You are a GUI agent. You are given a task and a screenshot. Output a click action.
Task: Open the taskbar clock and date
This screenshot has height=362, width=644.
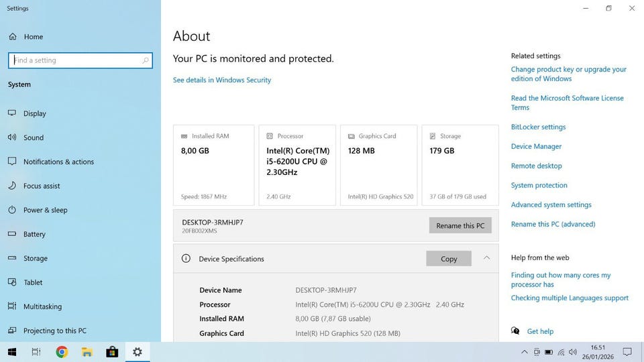tap(598, 352)
